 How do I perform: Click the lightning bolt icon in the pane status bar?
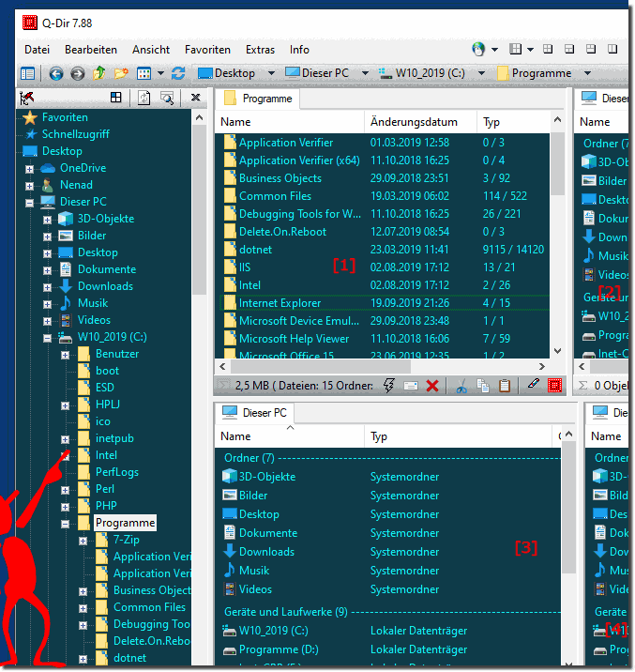pyautogui.click(x=389, y=386)
